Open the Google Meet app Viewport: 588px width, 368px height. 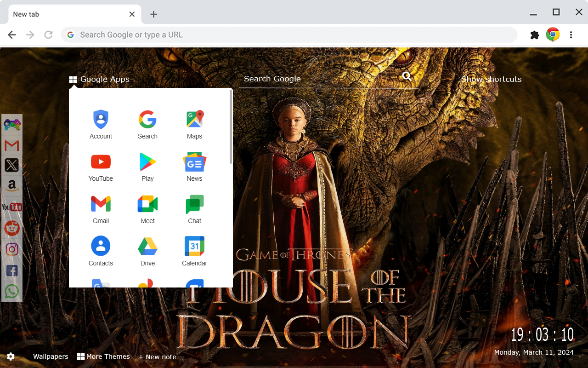click(x=147, y=209)
